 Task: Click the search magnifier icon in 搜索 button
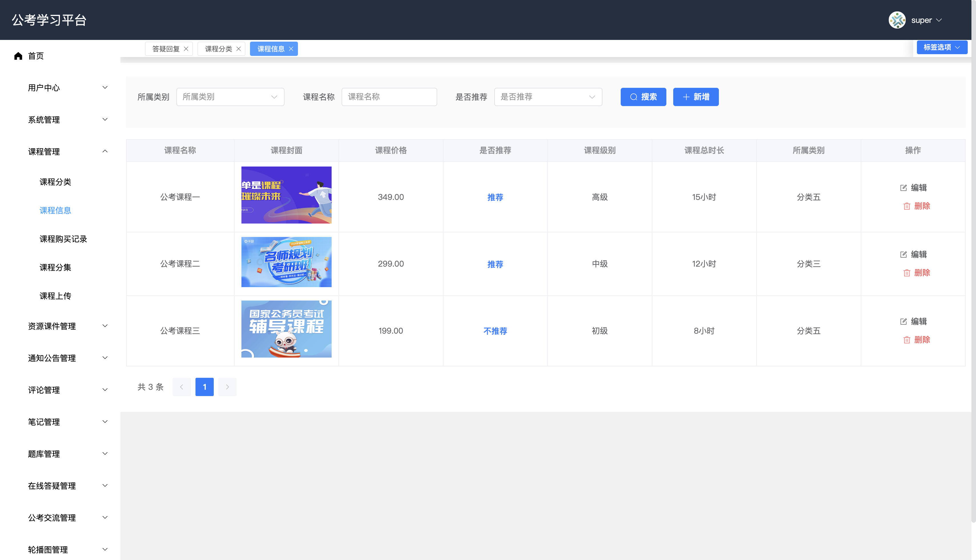[634, 97]
